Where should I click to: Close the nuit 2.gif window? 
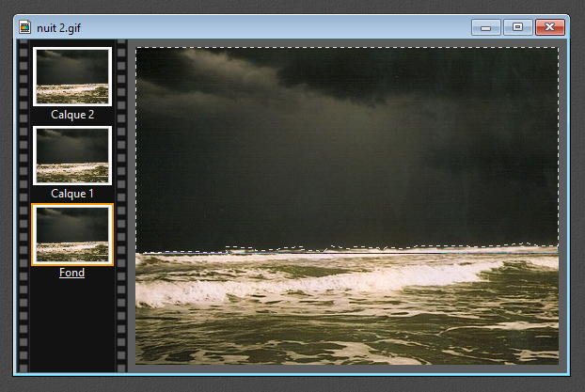(548, 27)
